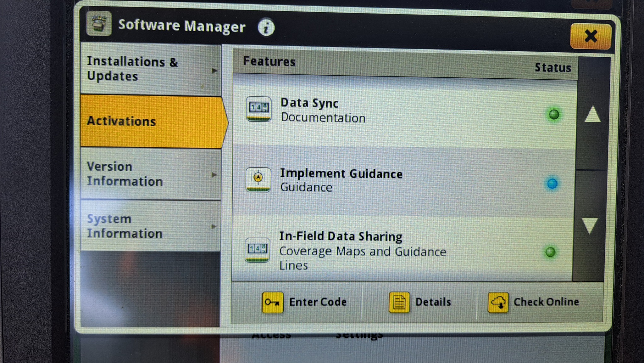Click the blue status dot for Implement Guidance
Screen dimensions: 644x363
coord(552,184)
